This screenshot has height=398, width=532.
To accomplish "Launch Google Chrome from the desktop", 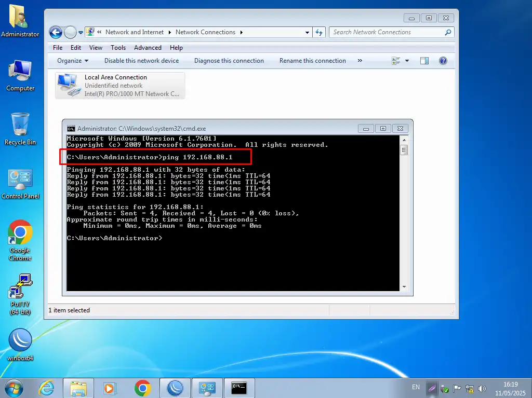I will tap(20, 235).
